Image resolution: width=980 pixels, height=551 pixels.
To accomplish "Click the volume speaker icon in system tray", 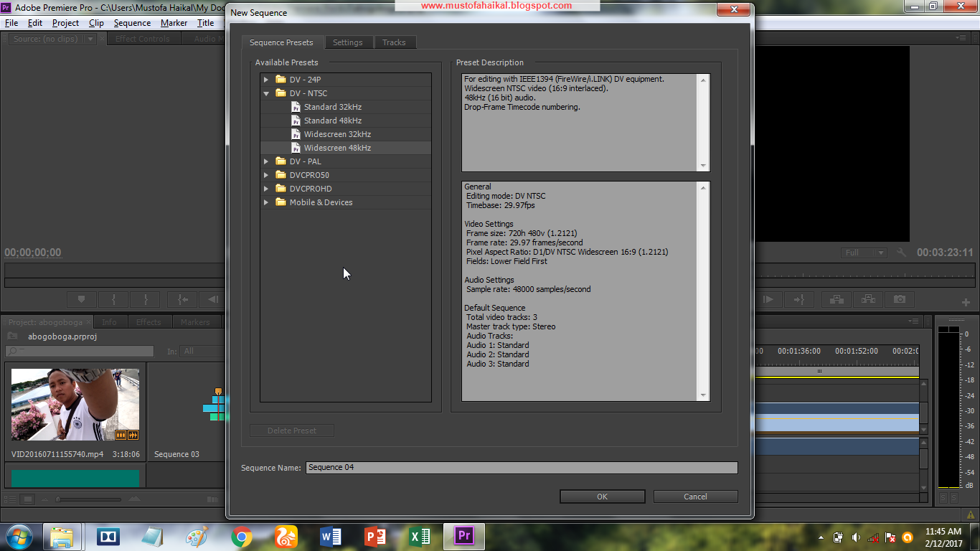I will coord(856,537).
